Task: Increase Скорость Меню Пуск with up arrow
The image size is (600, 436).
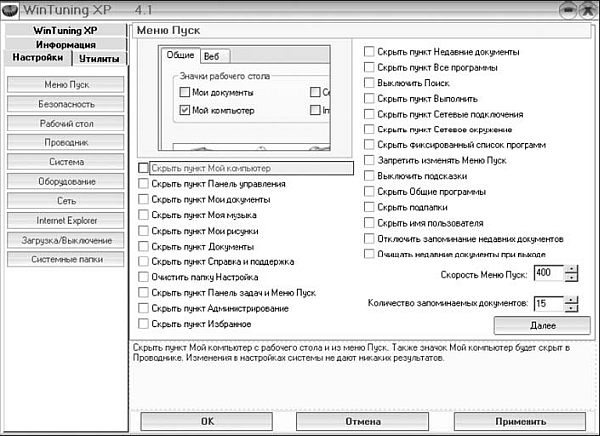Action: click(x=571, y=269)
